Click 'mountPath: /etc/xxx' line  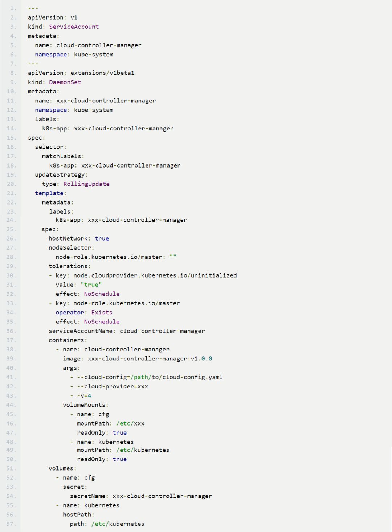111,423
